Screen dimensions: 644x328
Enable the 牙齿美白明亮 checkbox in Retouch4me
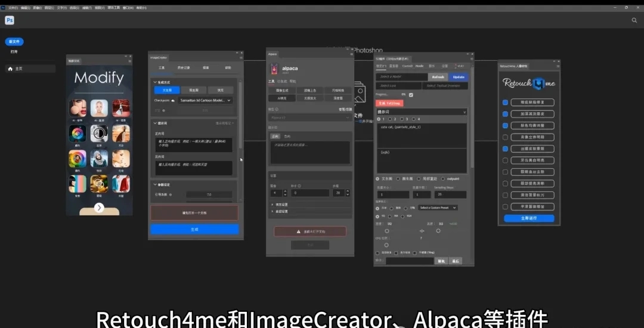tap(505, 160)
